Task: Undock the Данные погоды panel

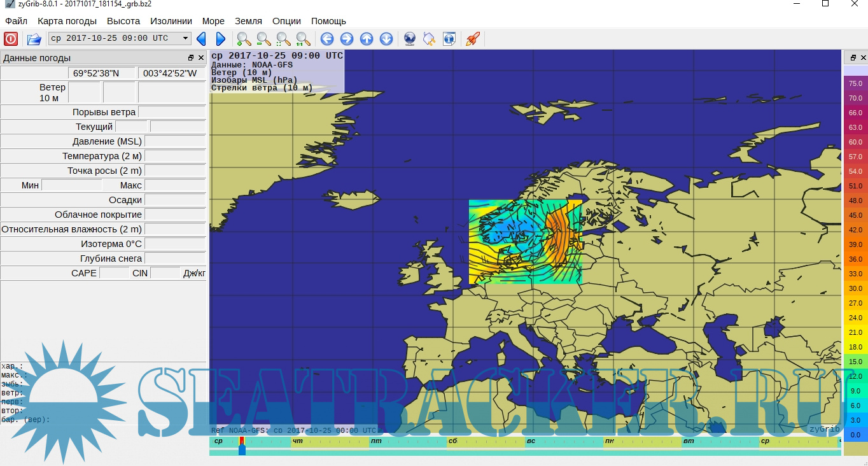Action: [191, 58]
